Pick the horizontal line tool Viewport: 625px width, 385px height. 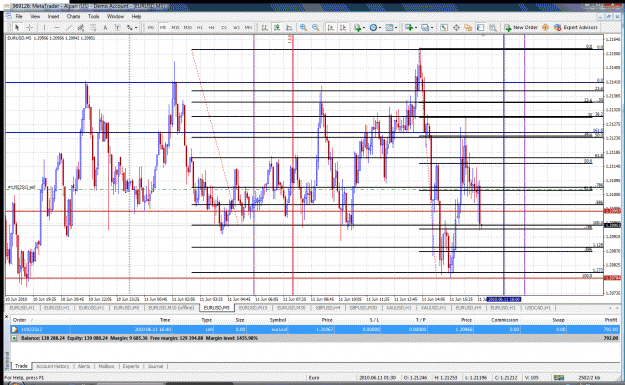tap(57, 28)
